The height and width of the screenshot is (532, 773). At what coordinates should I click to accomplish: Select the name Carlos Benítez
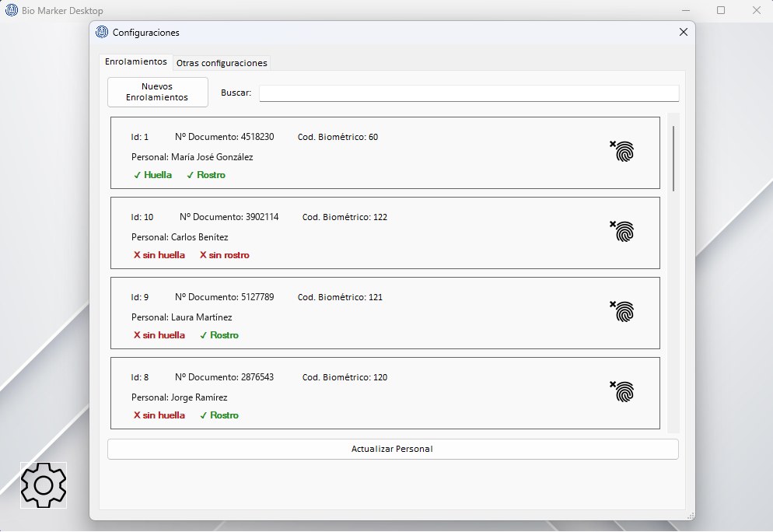[200, 237]
